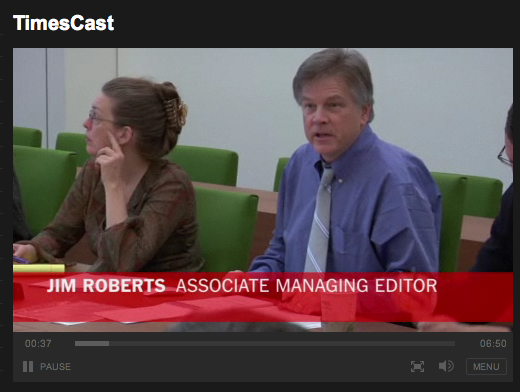Mute audio using the speaker icon

tap(446, 366)
